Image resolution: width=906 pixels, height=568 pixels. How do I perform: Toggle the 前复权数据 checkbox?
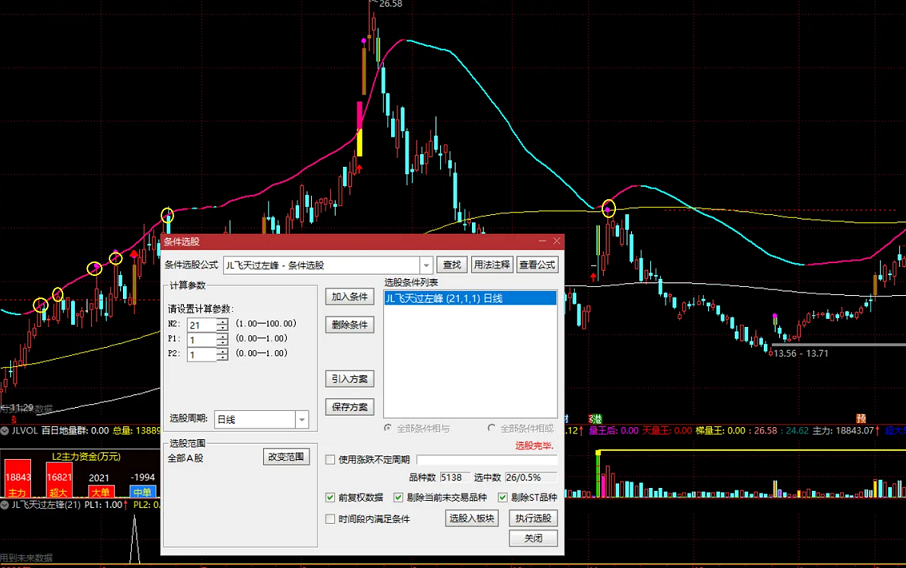pyautogui.click(x=330, y=498)
